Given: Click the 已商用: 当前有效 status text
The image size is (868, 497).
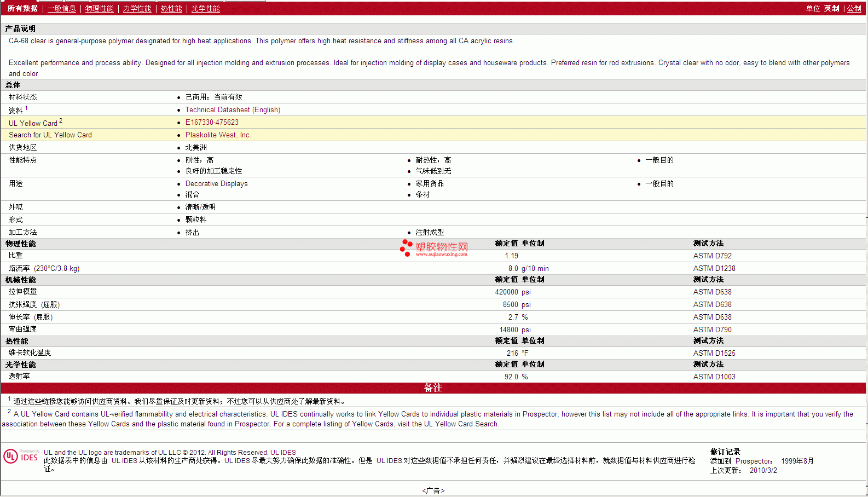Looking at the screenshot, I should [213, 97].
